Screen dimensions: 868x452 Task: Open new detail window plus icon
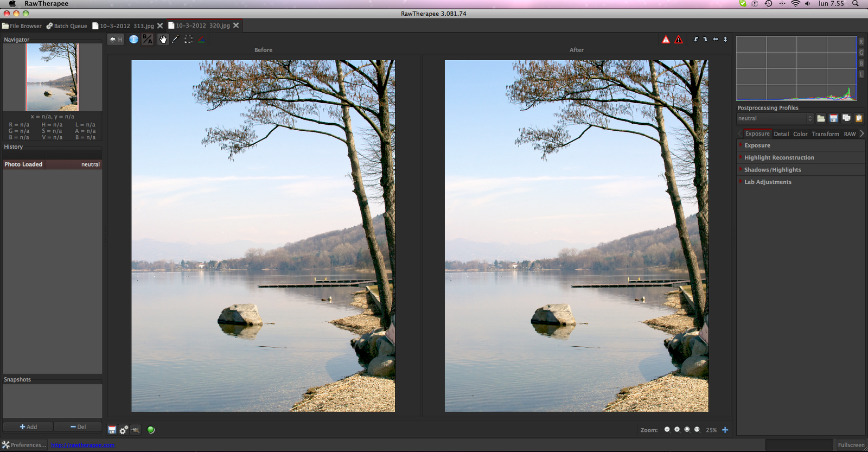coord(725,430)
